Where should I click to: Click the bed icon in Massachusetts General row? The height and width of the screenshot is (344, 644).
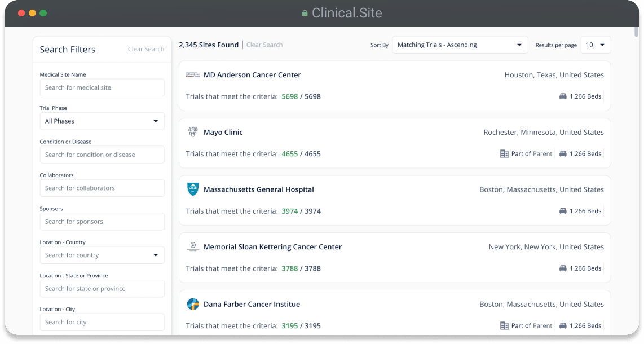(563, 211)
